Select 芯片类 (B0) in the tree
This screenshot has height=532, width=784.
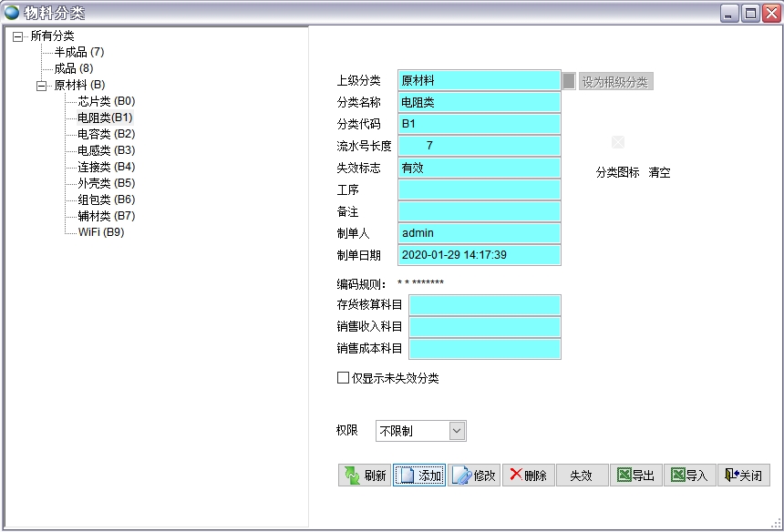(x=106, y=101)
